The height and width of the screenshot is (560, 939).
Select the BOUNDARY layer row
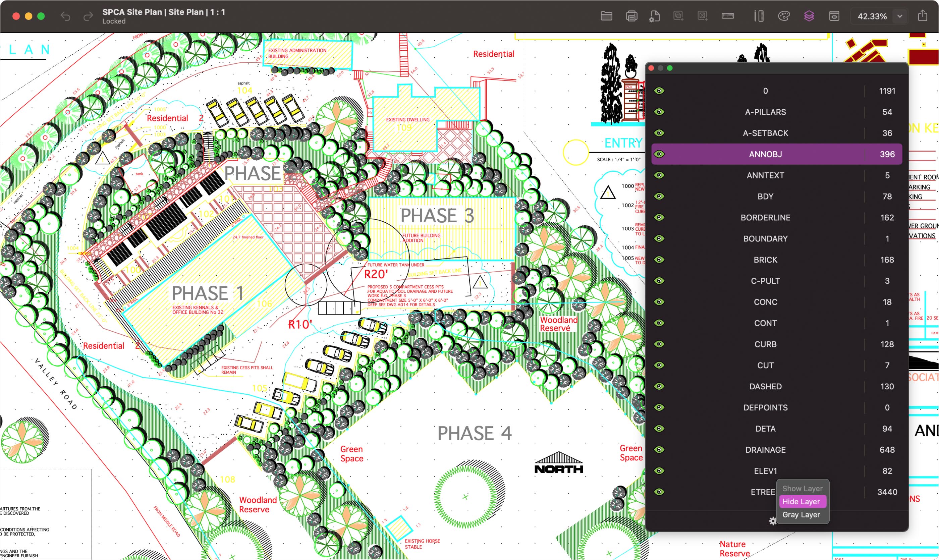pyautogui.click(x=765, y=238)
